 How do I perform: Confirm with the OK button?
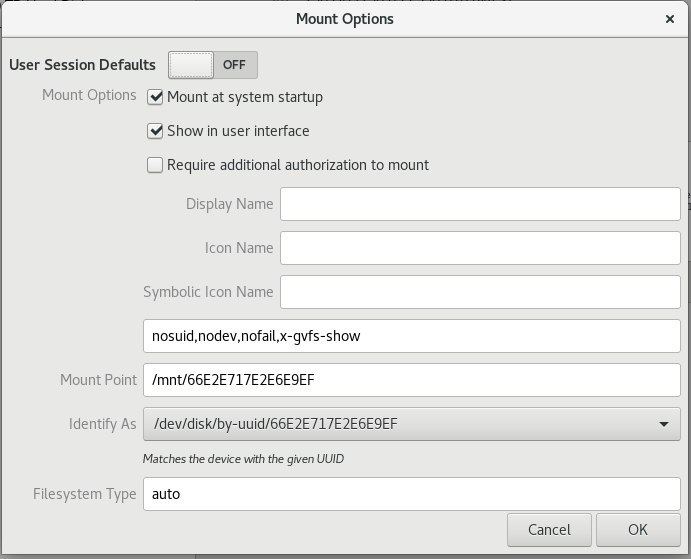point(638,530)
